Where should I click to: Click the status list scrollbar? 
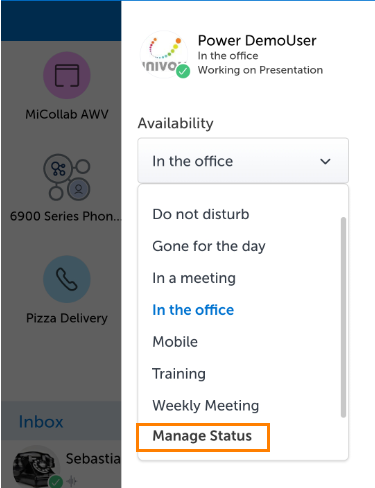click(x=343, y=317)
